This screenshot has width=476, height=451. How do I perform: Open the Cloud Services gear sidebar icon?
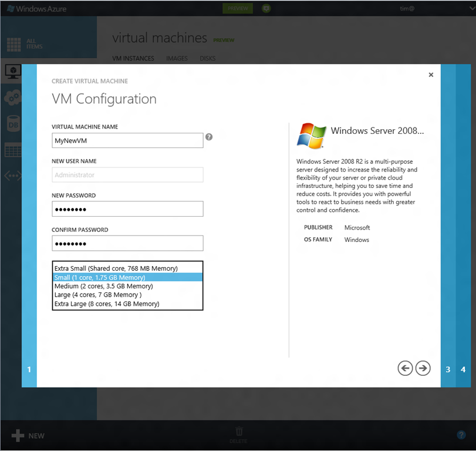point(12,98)
